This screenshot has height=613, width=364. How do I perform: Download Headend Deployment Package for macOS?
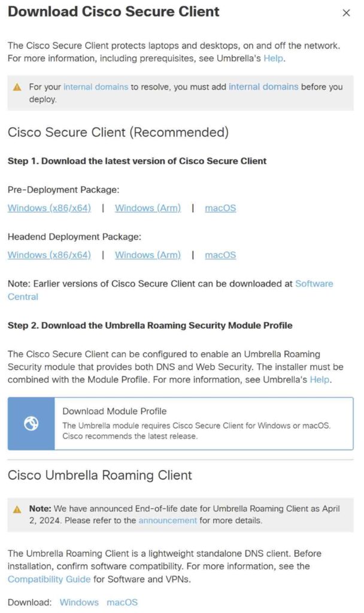coord(220,255)
